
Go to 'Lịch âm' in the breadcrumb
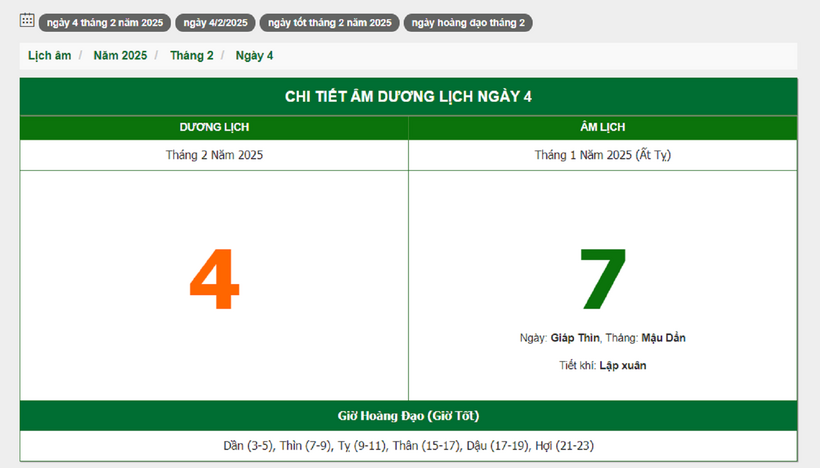[50, 56]
